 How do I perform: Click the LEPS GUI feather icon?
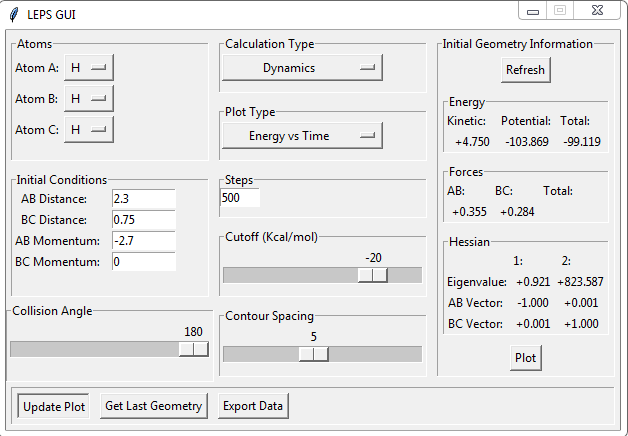(x=13, y=14)
